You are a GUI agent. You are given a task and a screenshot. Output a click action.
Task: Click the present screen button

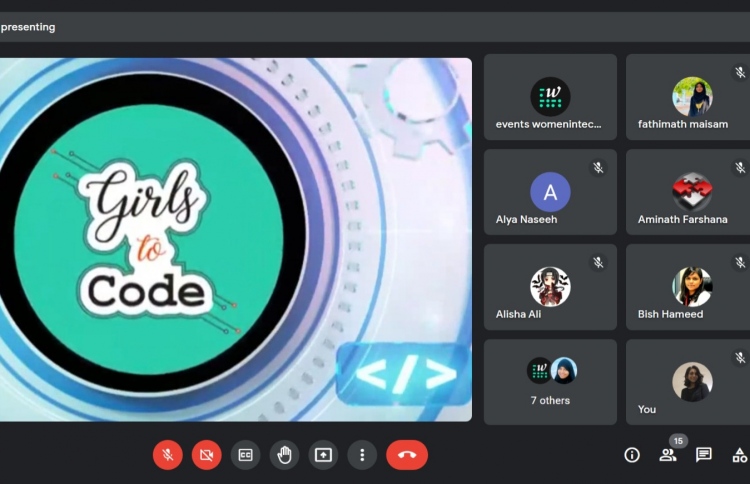323,455
